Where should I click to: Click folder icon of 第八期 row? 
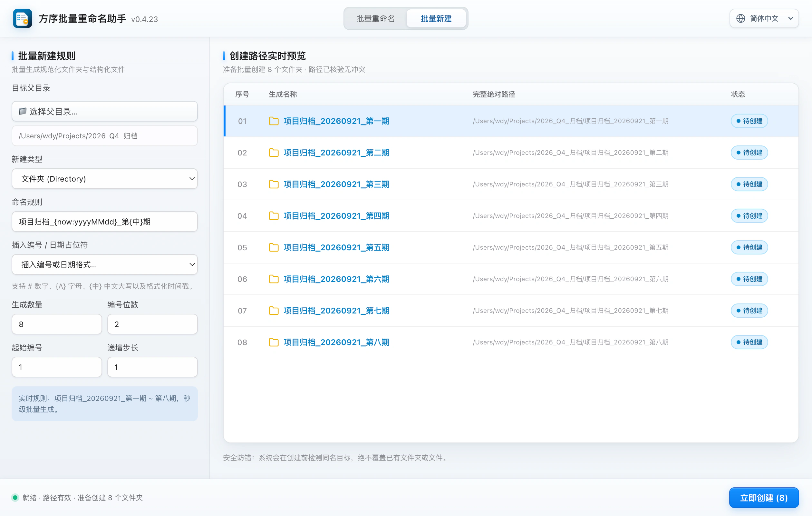click(x=274, y=342)
